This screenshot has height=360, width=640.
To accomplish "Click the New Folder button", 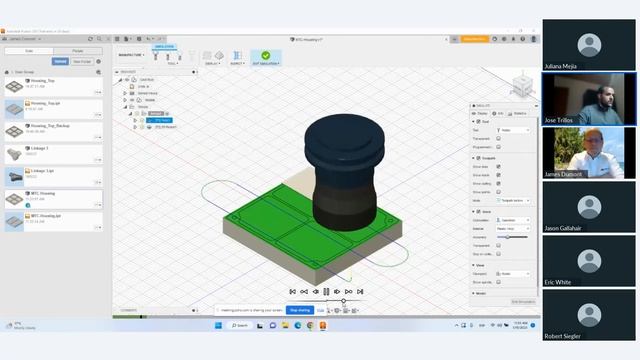I will [x=82, y=61].
